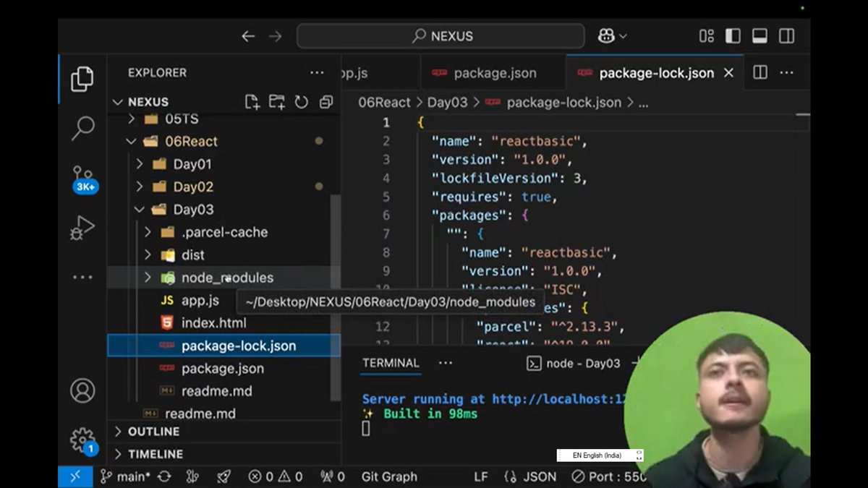Open Terminal panel more actions ellipsis
This screenshot has height=488, width=868.
pos(445,363)
